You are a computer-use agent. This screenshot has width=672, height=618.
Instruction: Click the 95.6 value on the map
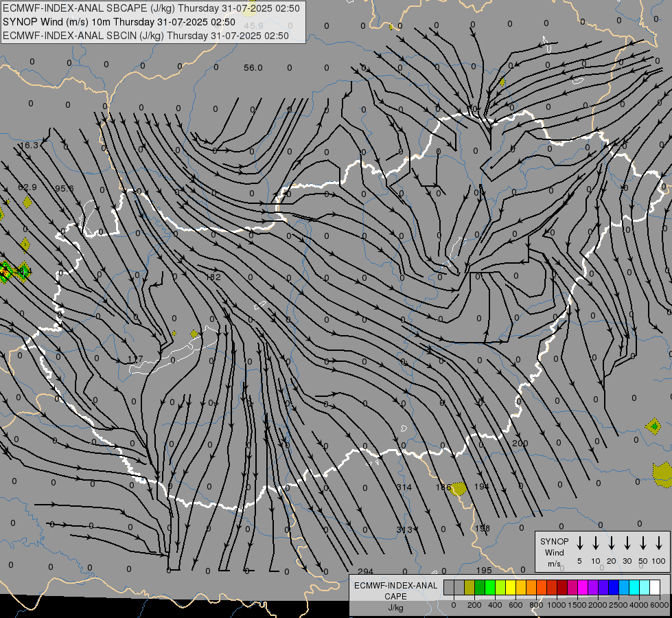tap(65, 189)
